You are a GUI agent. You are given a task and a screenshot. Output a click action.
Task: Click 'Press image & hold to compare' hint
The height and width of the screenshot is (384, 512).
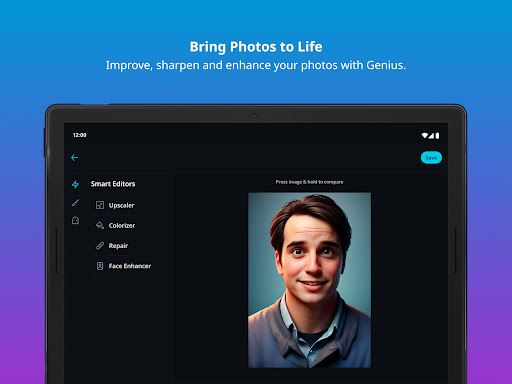(x=309, y=182)
